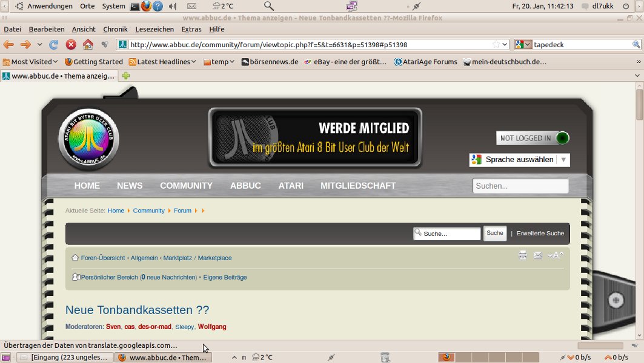Viewport: 644px width, 363px height.
Task: Go to HOME in the site navigation
Action: pos(87,186)
